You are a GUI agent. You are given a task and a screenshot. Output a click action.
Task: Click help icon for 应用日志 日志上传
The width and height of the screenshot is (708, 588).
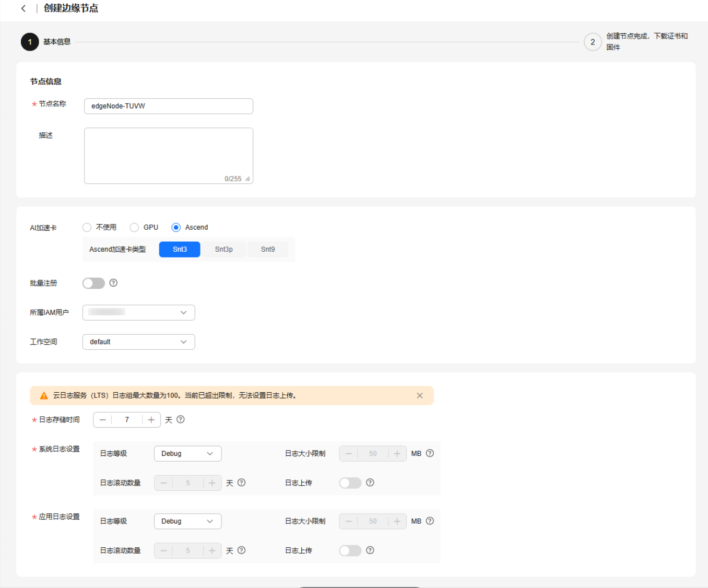click(x=370, y=550)
